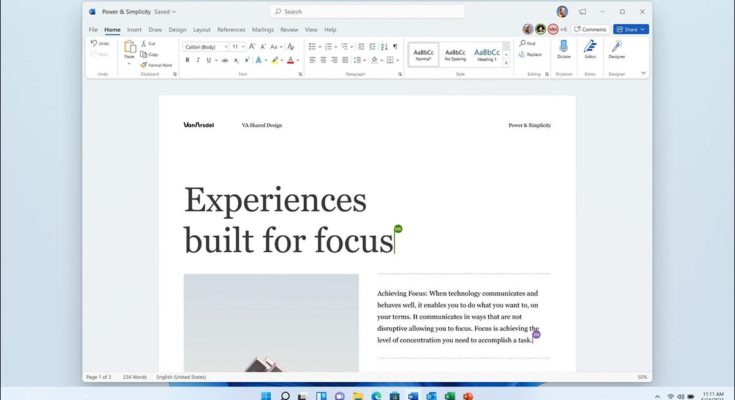Toggle underline formatting in the ribbon
The image size is (735, 400).
(209, 60)
